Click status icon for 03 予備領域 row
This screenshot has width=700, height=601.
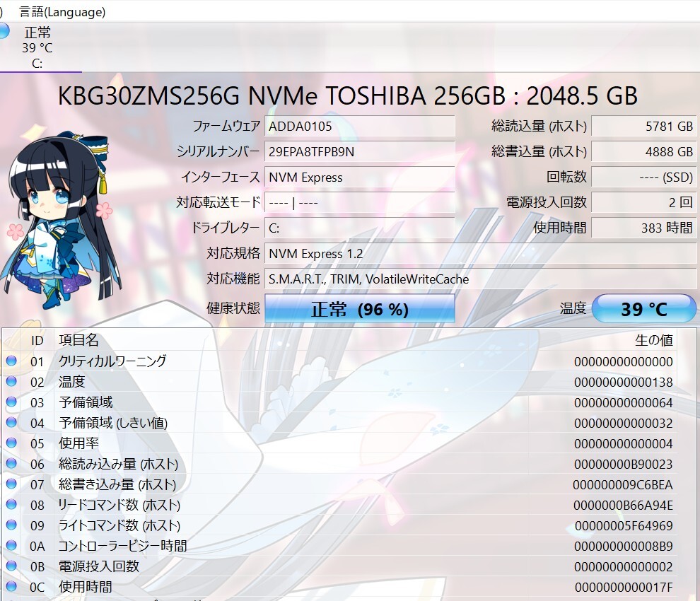[x=11, y=402]
